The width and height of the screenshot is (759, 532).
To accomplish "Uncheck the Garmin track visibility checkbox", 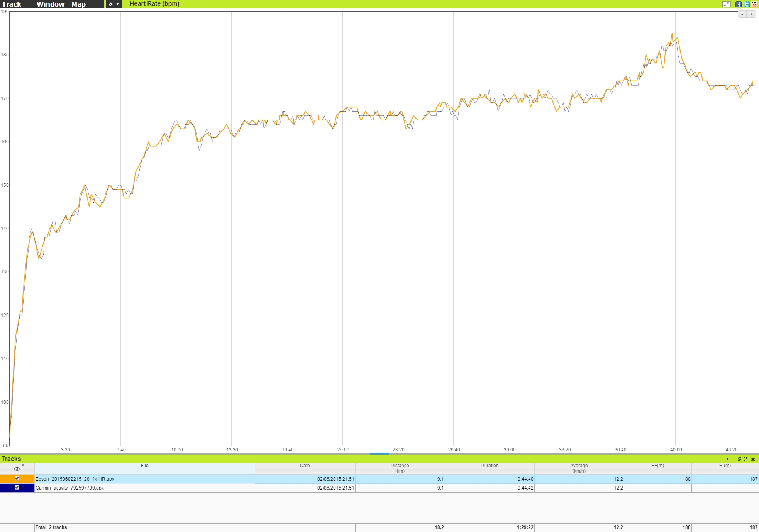I will [17, 488].
